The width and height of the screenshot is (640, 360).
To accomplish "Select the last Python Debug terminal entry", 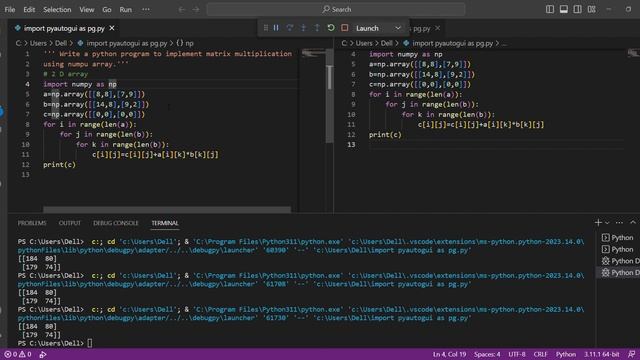I will point(619,272).
